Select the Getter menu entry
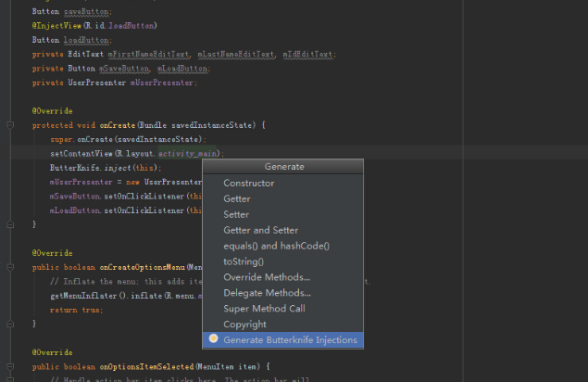This screenshot has height=382, width=588. tap(282, 198)
